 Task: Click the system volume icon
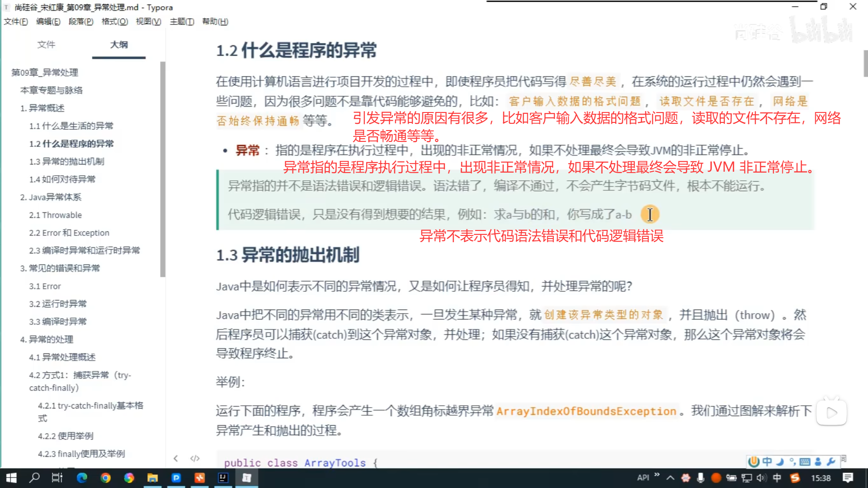coord(761,478)
